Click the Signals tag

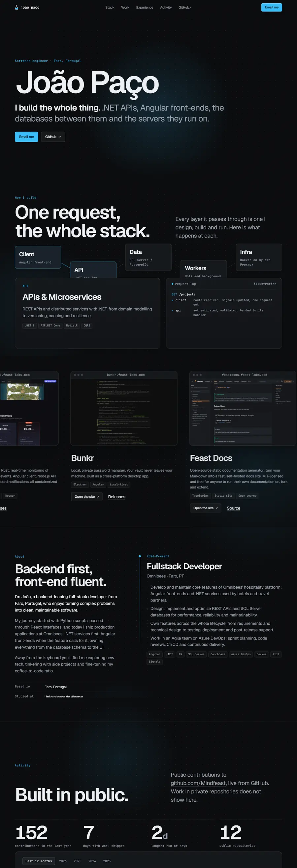(x=155, y=662)
